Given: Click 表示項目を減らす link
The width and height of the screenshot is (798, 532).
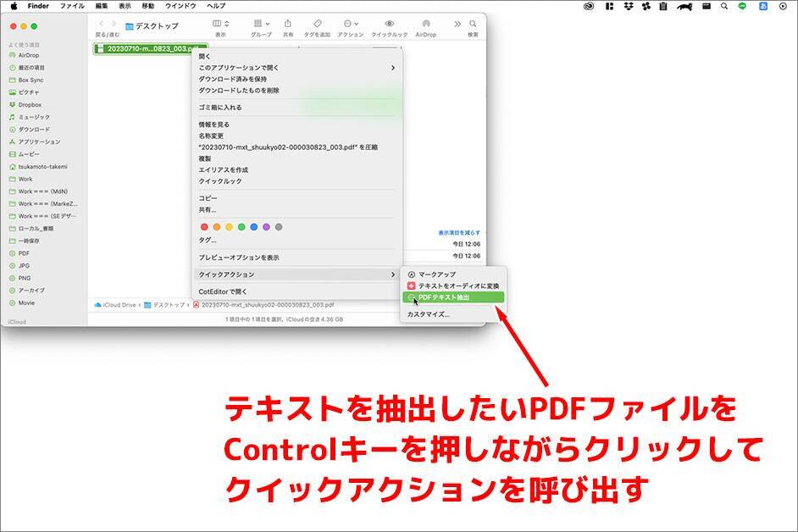Looking at the screenshot, I should 459,233.
